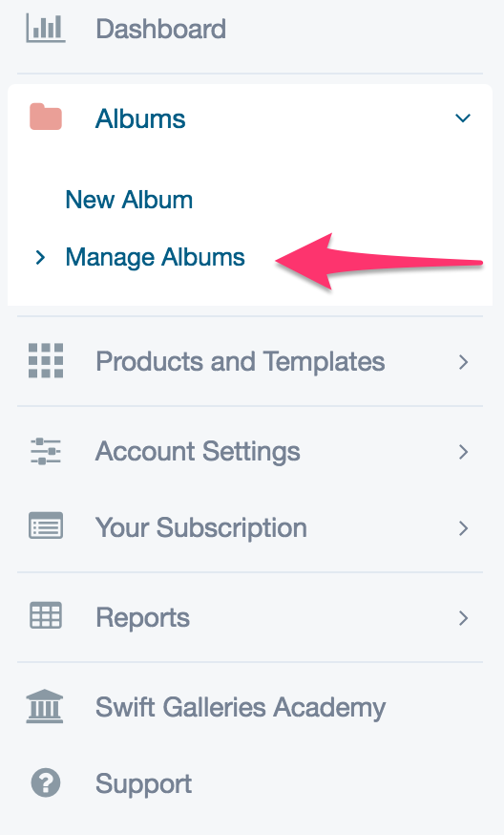Click the chevron beside Manage Albums
Viewport: 504px width, 835px height.
click(x=40, y=258)
